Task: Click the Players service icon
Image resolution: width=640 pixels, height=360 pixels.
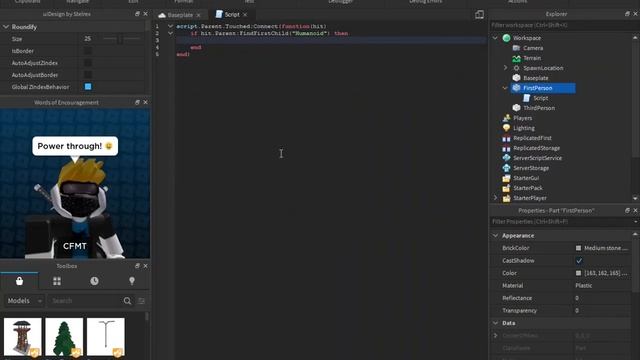Action: coord(507,118)
